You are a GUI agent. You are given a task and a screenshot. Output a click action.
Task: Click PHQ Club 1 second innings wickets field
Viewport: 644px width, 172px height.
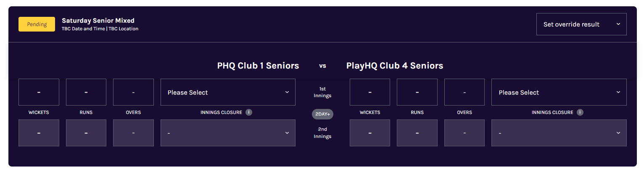point(39,133)
